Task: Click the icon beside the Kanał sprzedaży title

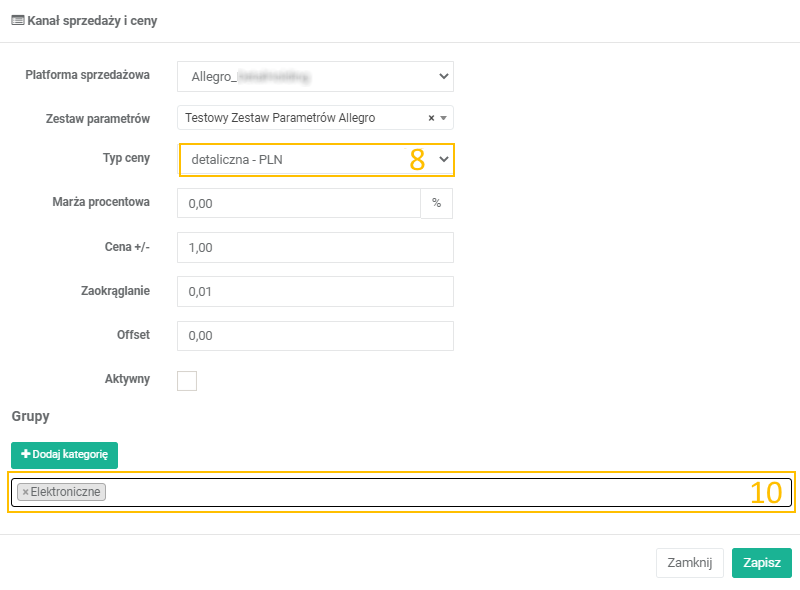Action: (x=17, y=20)
